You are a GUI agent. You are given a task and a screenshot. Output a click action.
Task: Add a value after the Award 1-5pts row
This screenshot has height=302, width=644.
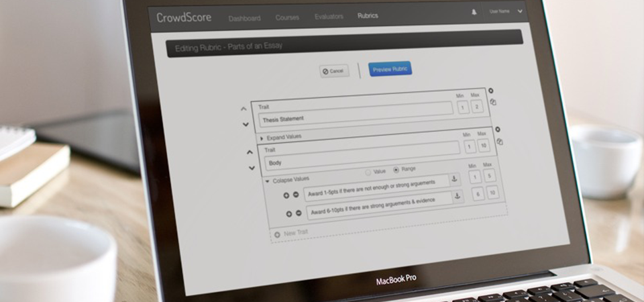(286, 195)
